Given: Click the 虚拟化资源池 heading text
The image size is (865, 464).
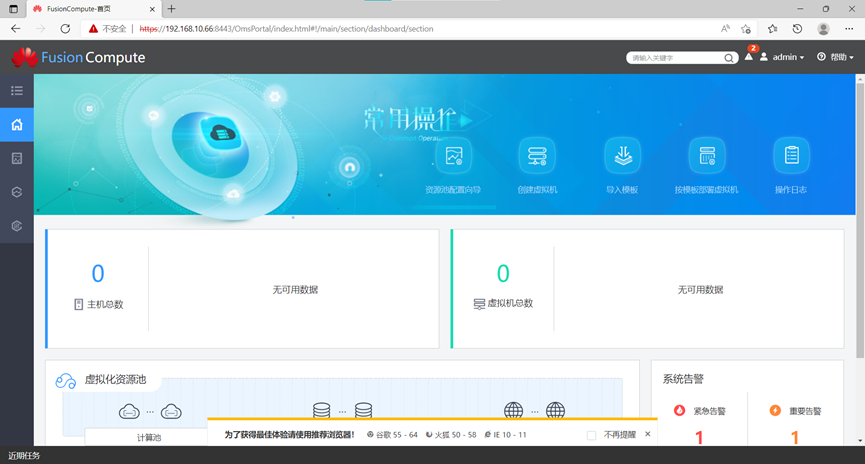Looking at the screenshot, I should coord(115,380).
